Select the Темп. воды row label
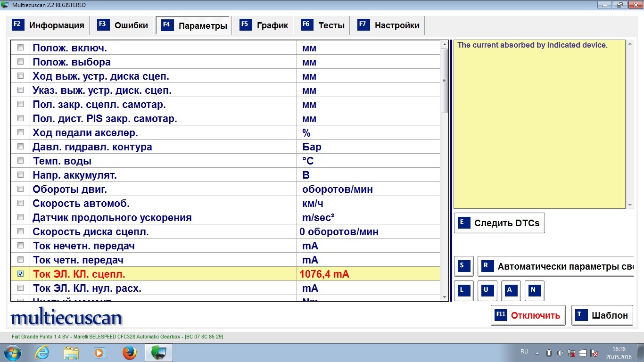Screen dimensions: 644x362 [62, 161]
